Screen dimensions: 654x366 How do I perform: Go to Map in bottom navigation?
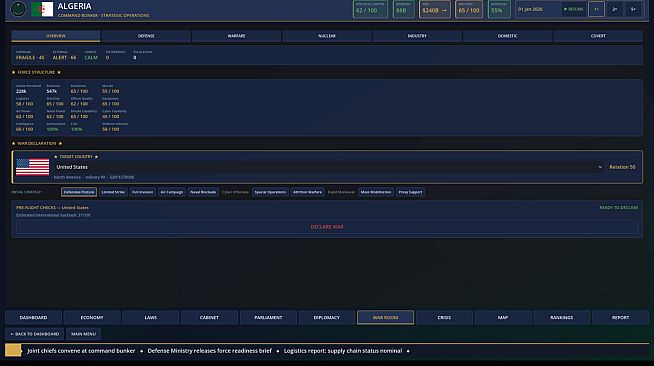point(503,318)
